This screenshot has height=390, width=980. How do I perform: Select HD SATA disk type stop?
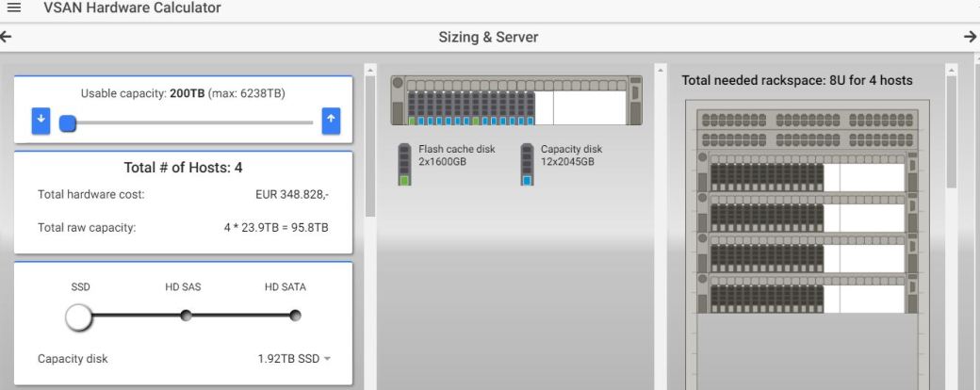295,316
